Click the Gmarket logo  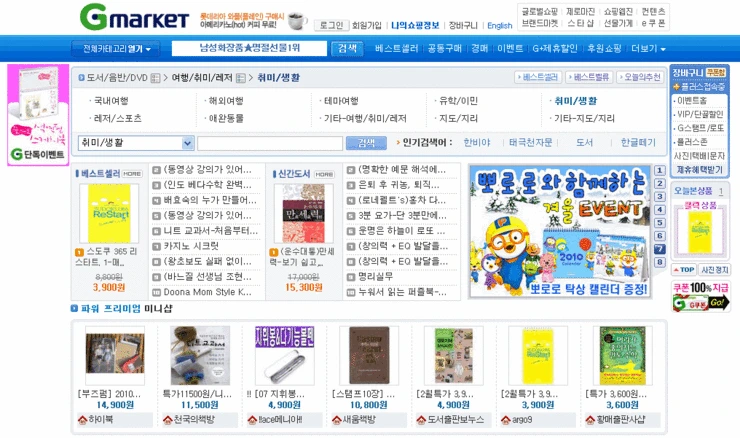(x=135, y=17)
